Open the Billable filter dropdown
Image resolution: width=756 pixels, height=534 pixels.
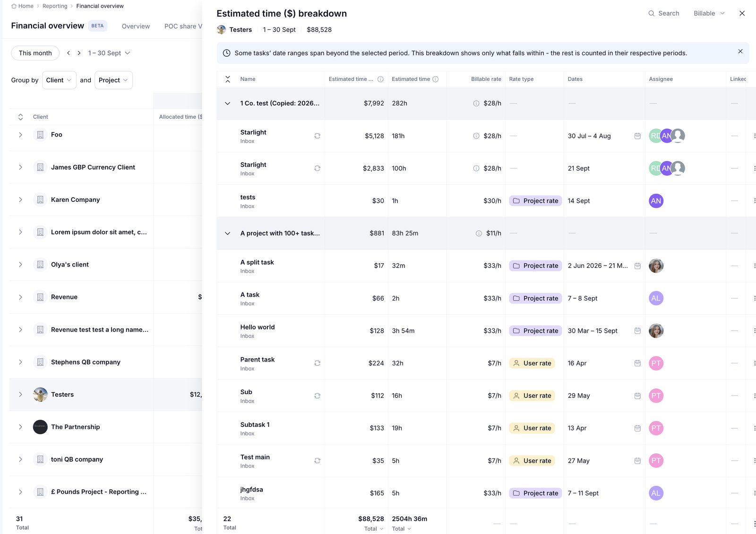pos(709,13)
